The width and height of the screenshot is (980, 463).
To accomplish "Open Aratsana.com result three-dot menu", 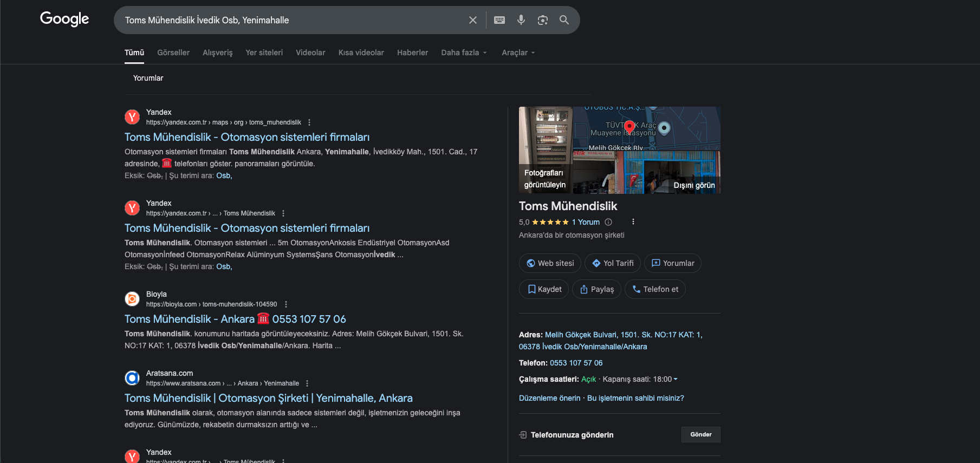I will coord(307,383).
